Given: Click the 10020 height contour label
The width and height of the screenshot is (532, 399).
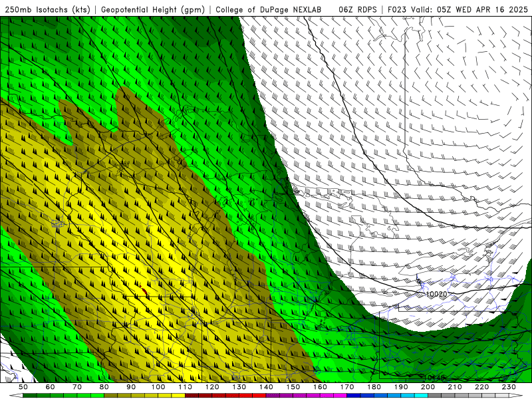Looking at the screenshot, I should (x=436, y=294).
